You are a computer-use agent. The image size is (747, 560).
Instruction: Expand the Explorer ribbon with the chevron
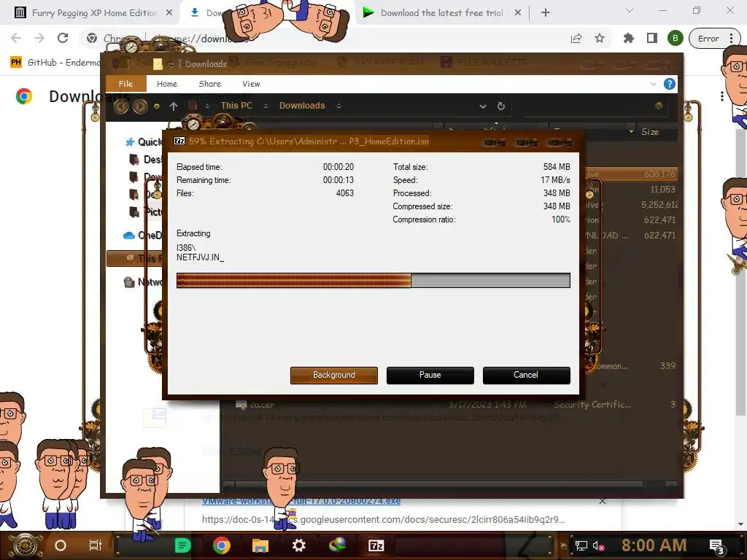click(x=653, y=85)
